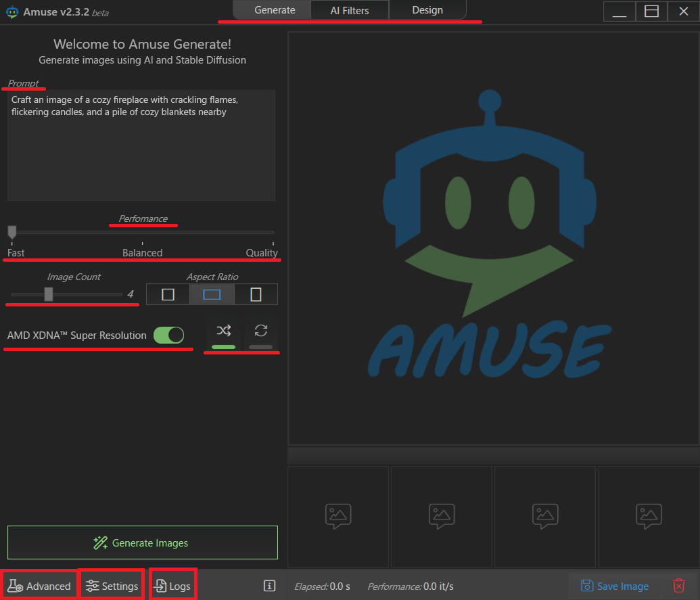This screenshot has height=600, width=700.
Task: Open the Design tab
Action: pos(427,10)
